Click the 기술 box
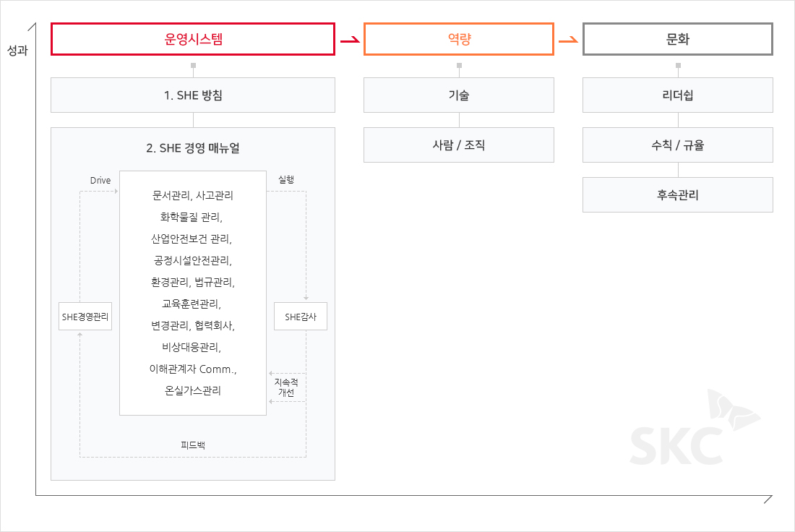This screenshot has height=532, width=795. pos(459,95)
